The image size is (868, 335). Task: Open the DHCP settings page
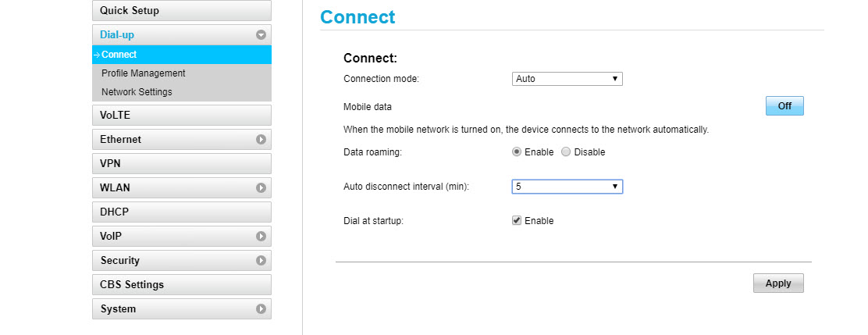[x=182, y=212]
